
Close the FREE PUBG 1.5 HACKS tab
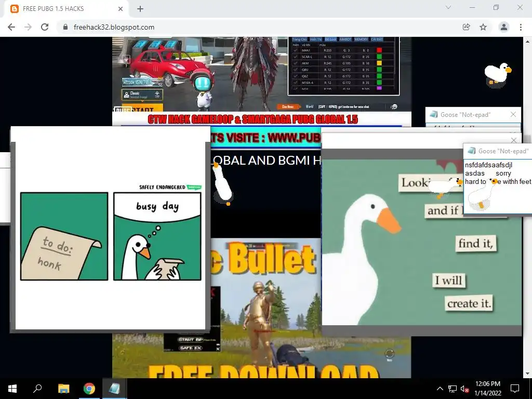pos(121,9)
